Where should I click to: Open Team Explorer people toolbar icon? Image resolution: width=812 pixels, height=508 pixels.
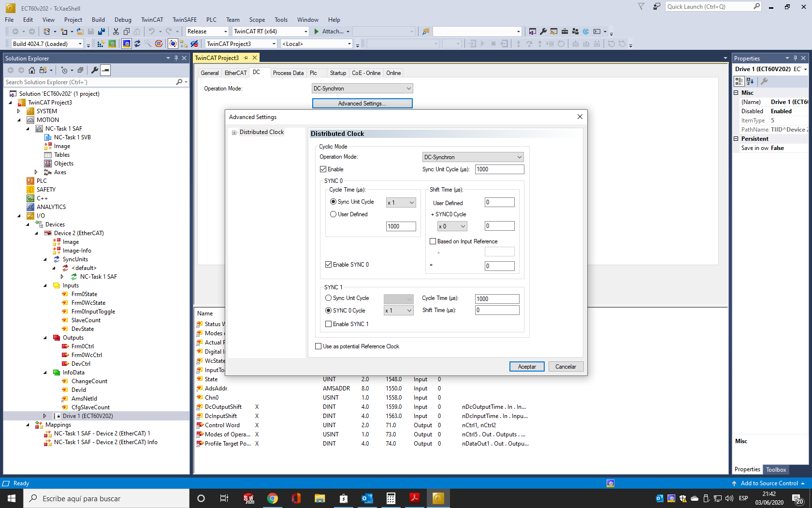575,31
